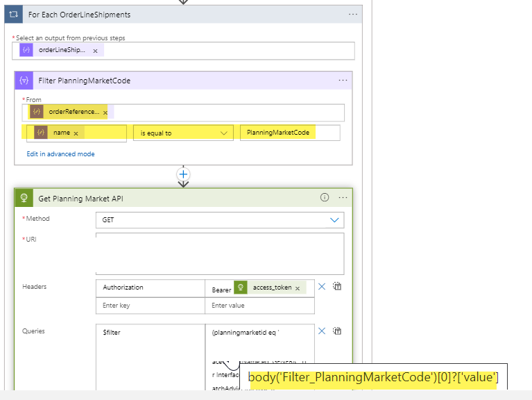Screen dimensions: 532x400
Task: Delete the $filter query row
Action: click(322, 331)
